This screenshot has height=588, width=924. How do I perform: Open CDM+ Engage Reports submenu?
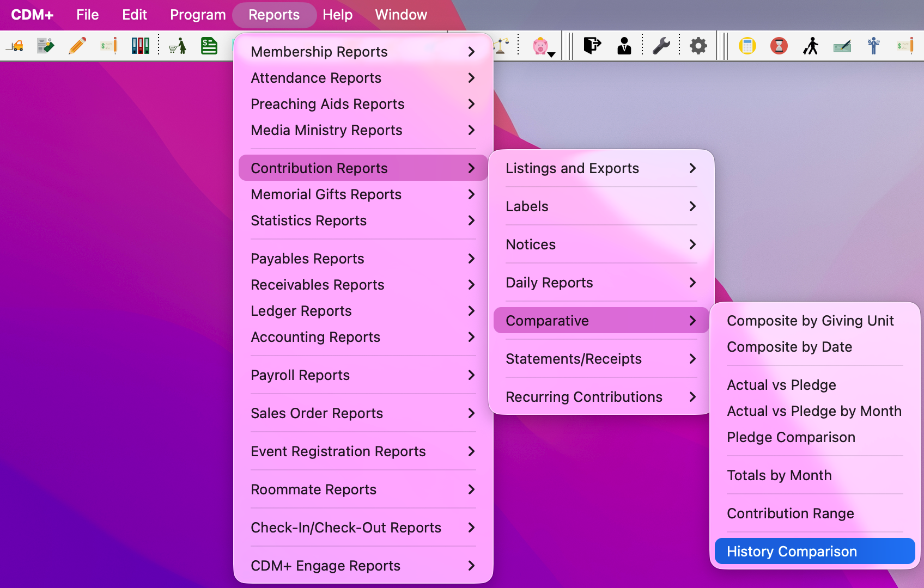coord(363,566)
